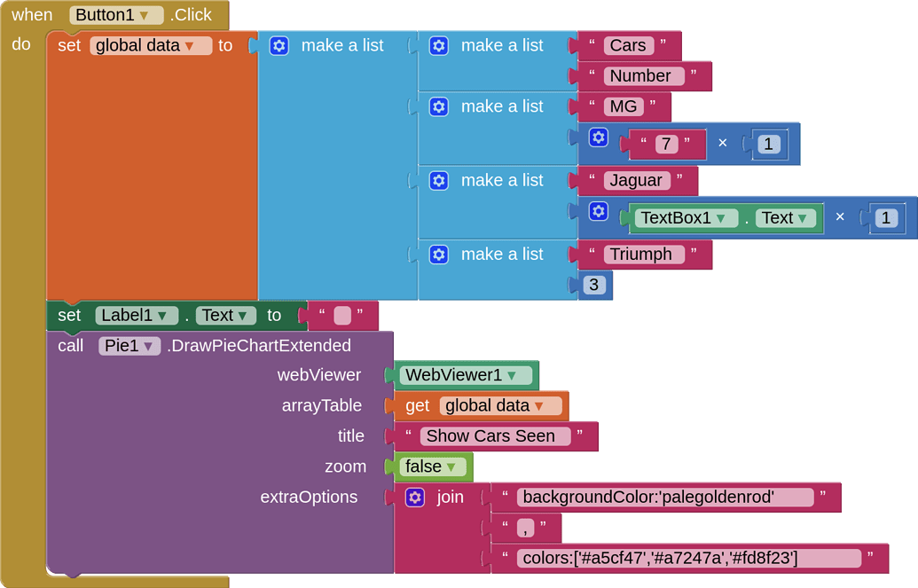Click the "title" parameter label
Image resolution: width=918 pixels, height=588 pixels.
350,436
